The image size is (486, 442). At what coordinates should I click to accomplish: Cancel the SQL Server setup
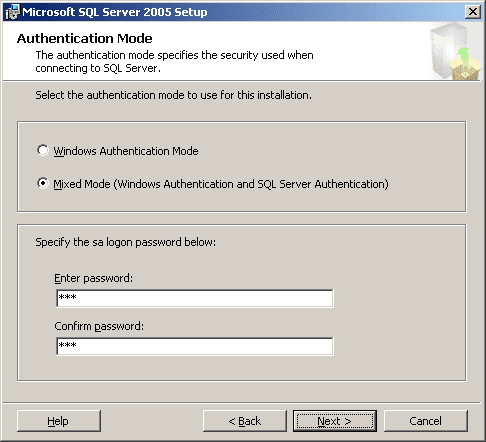click(x=426, y=421)
